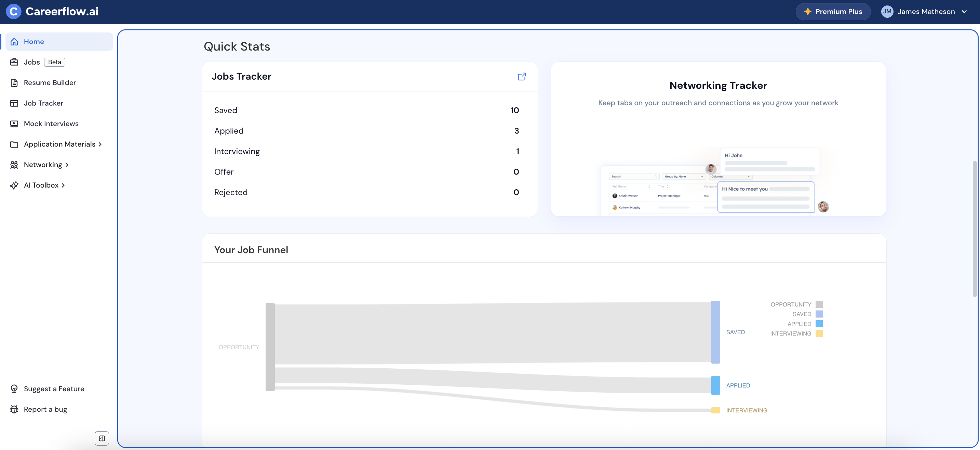Select the AI Toolbox sparkle icon
Image resolution: width=980 pixels, height=450 pixels.
tap(14, 185)
